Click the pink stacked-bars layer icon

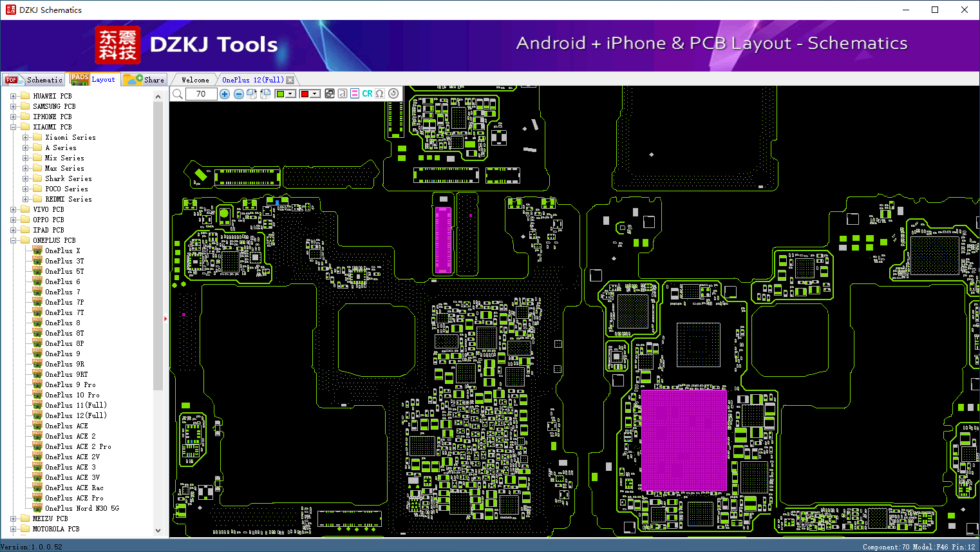[355, 93]
